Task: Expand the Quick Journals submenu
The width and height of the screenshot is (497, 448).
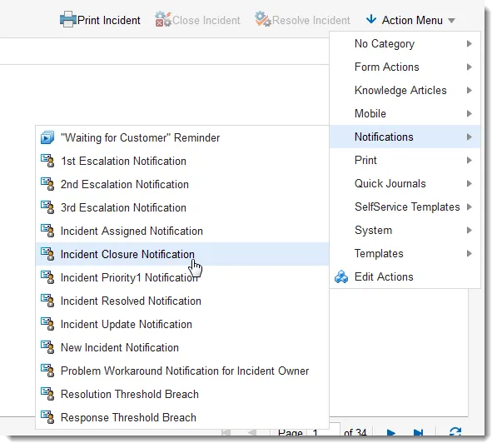Action: [x=405, y=183]
